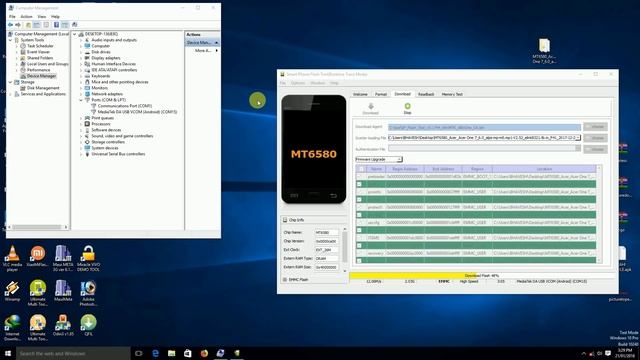Click More Actions in the Actions pane
The image size is (640, 360).
[x=202, y=51]
